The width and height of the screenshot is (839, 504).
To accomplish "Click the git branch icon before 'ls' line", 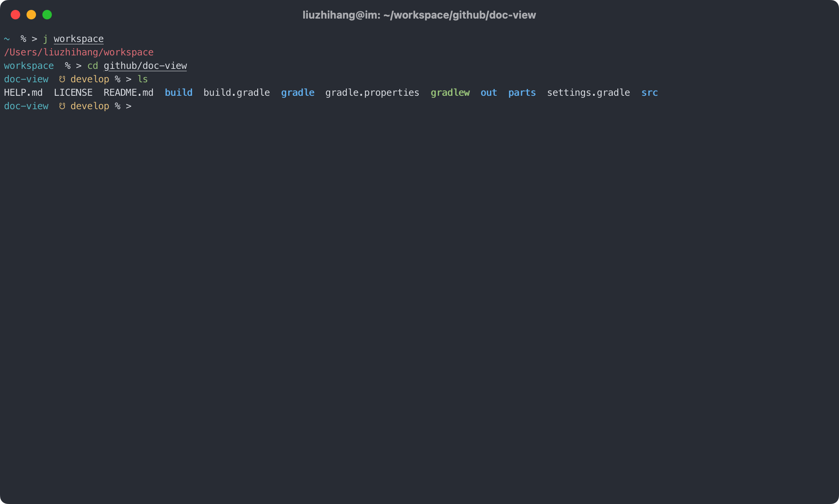I will 62,79.
